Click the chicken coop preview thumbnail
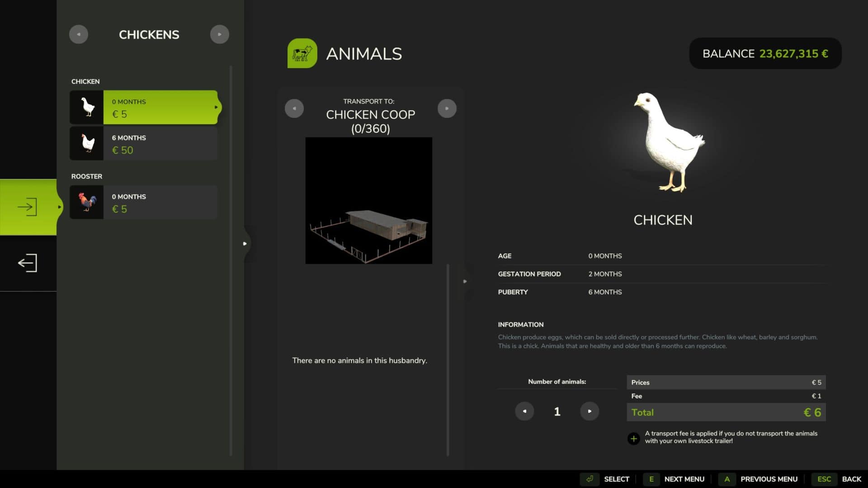The height and width of the screenshot is (488, 868). pos(368,201)
